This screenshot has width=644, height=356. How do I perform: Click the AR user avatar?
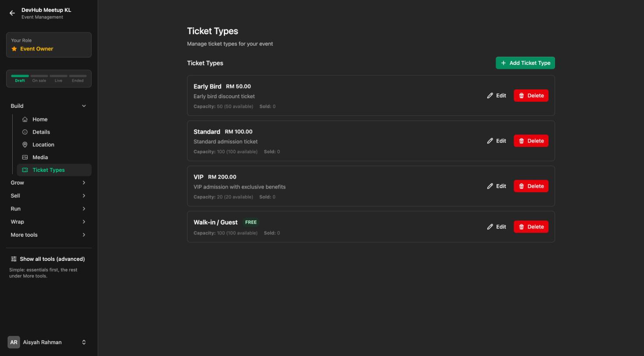(x=14, y=342)
